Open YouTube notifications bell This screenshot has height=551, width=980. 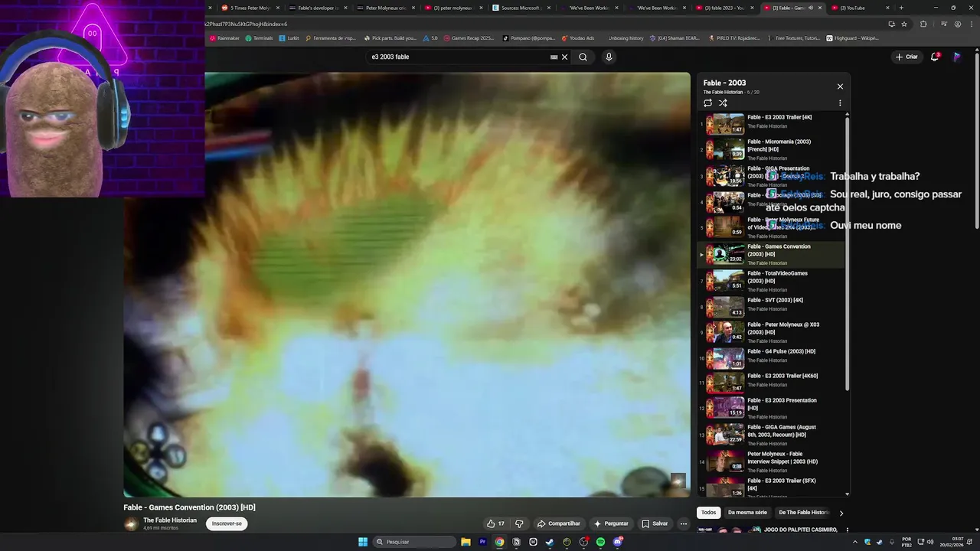point(934,57)
